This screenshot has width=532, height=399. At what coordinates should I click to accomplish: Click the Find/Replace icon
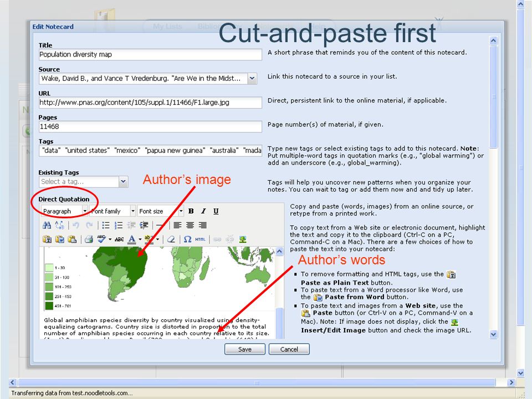[60, 225]
